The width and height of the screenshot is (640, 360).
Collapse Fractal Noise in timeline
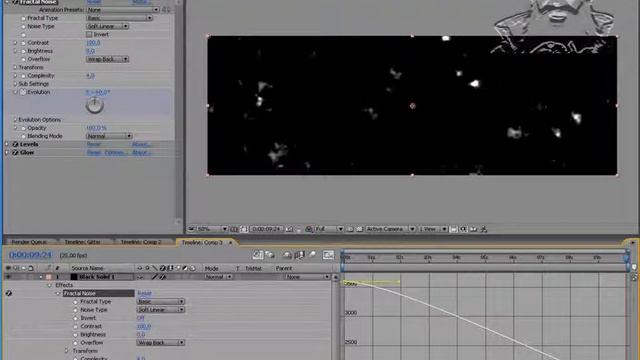58,293
